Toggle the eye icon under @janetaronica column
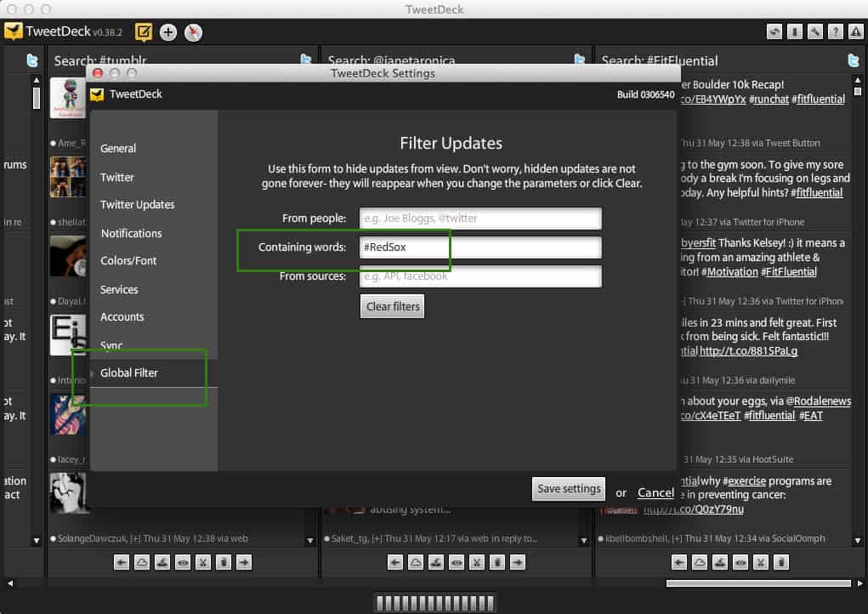Image resolution: width=868 pixels, height=614 pixels. pos(457,562)
